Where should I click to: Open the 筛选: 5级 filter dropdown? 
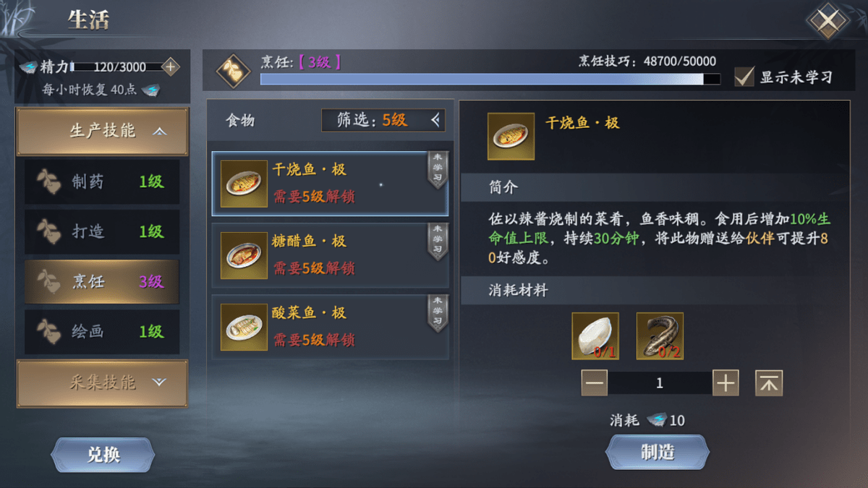click(383, 121)
